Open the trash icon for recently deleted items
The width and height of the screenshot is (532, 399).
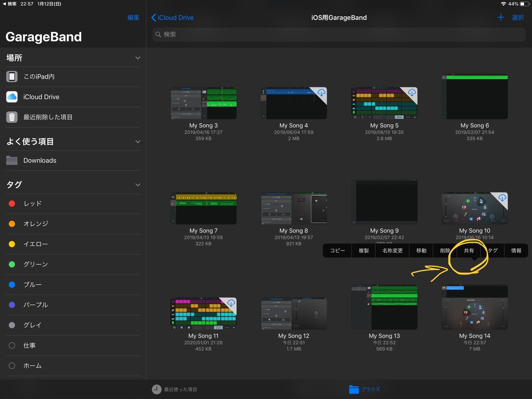tap(12, 117)
